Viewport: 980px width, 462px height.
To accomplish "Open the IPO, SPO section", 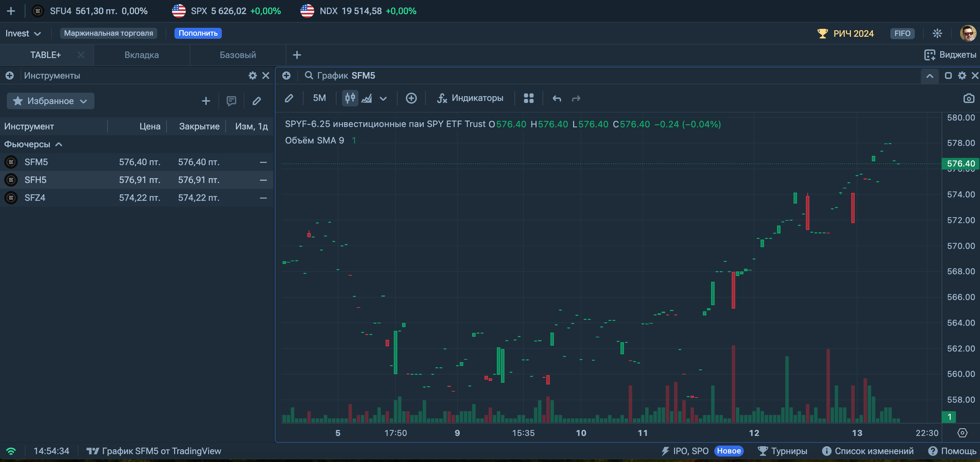I will coord(685,451).
